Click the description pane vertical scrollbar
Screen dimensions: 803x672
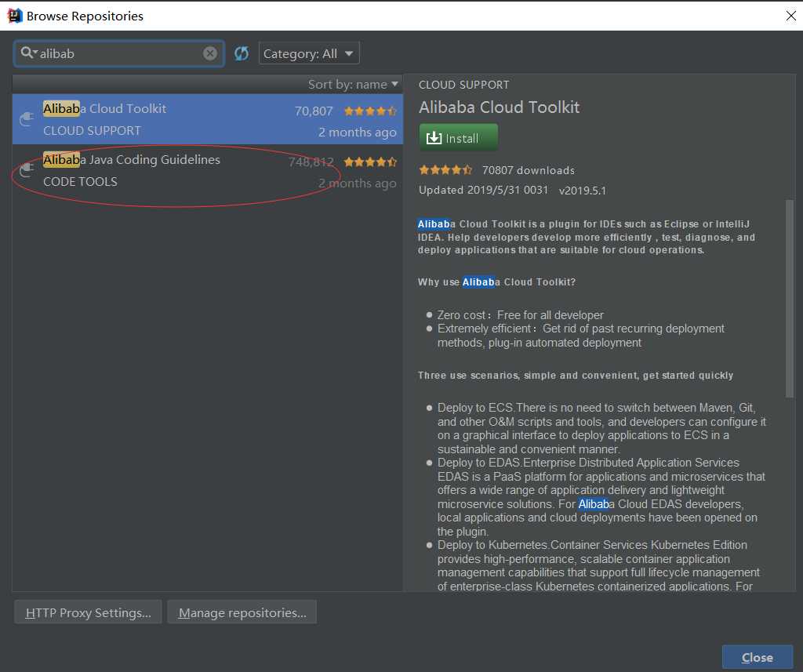789,299
